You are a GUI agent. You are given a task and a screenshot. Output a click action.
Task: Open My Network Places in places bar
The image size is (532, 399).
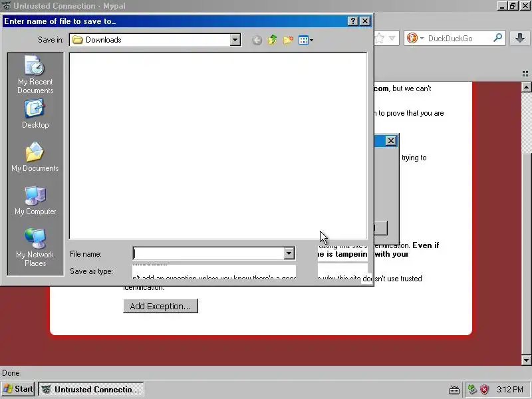[35, 247]
